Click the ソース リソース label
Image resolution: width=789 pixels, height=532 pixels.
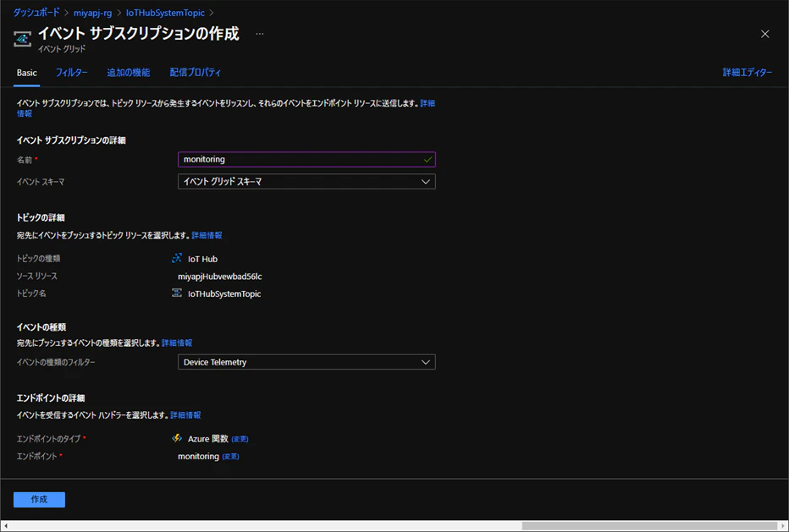[36, 276]
